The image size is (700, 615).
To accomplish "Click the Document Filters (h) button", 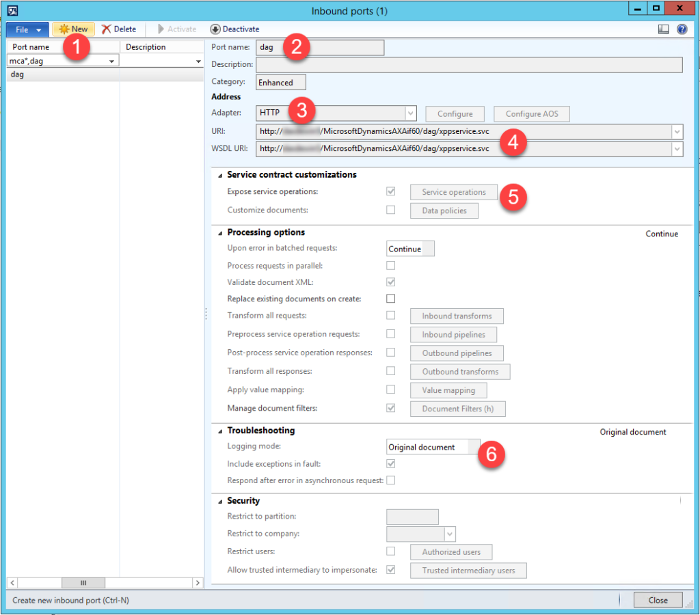I will 458,409.
